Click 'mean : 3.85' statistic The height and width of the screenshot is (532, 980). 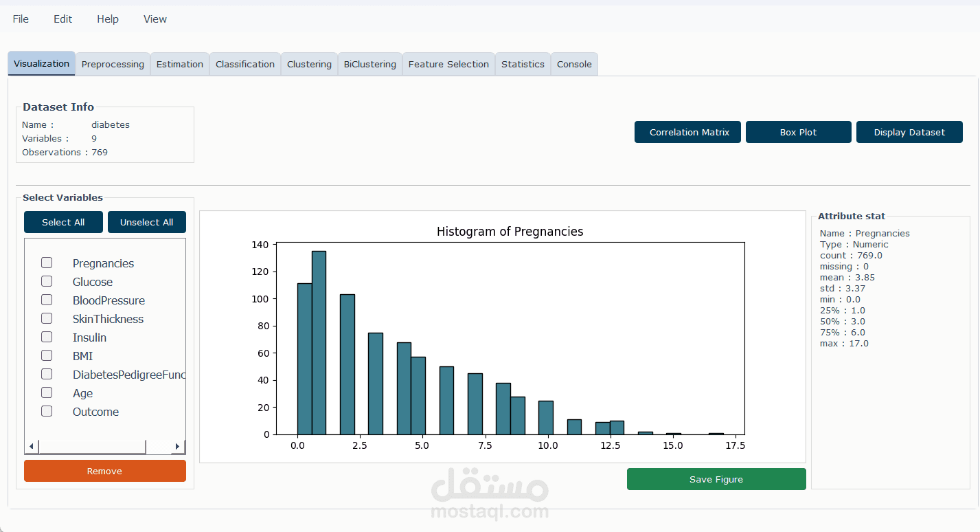point(847,278)
